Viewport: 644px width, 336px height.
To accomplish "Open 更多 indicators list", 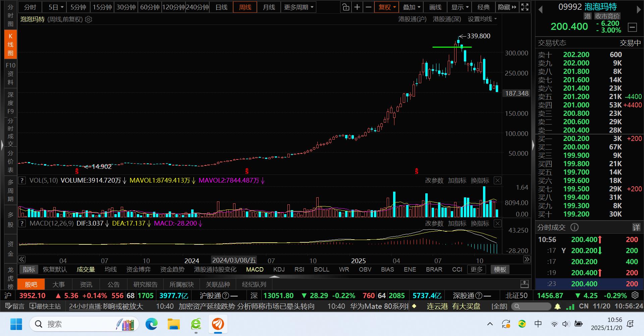I will tap(476, 270).
